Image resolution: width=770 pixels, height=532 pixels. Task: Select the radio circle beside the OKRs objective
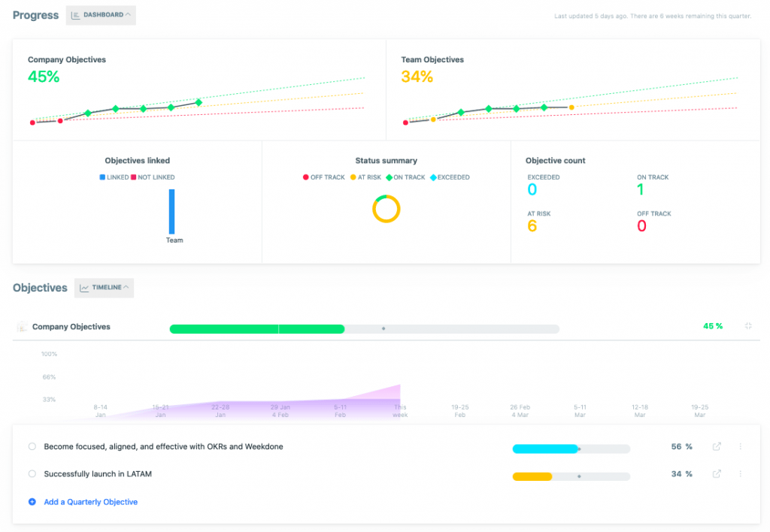(32, 446)
